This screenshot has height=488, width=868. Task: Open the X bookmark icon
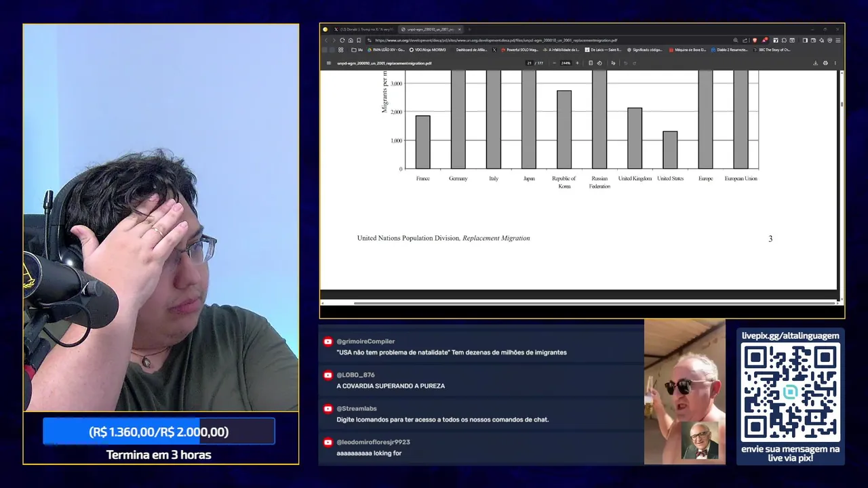coord(494,49)
